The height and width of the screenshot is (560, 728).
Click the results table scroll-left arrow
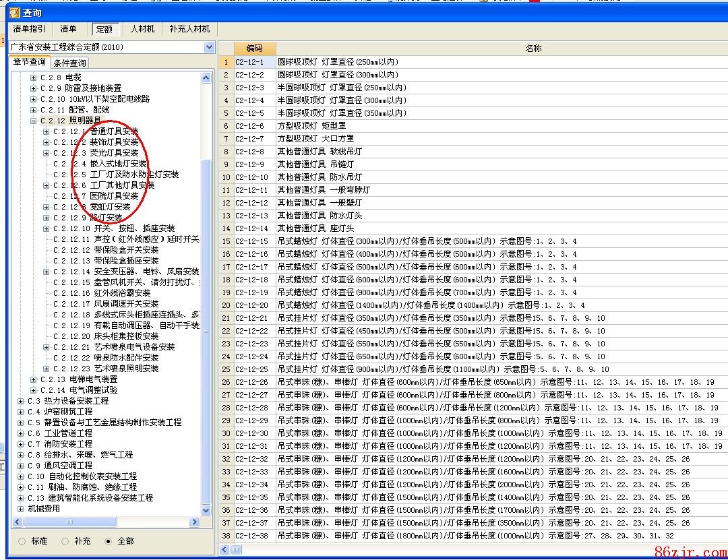226,549
